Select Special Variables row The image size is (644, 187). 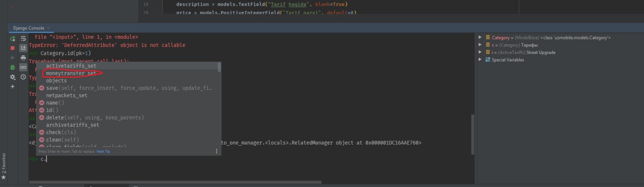pyautogui.click(x=560, y=59)
